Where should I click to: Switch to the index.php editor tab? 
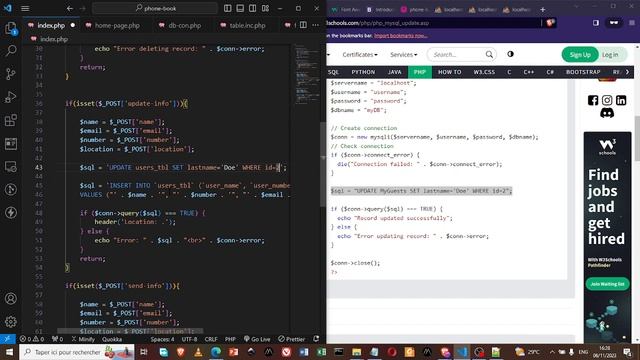pyautogui.click(x=51, y=25)
